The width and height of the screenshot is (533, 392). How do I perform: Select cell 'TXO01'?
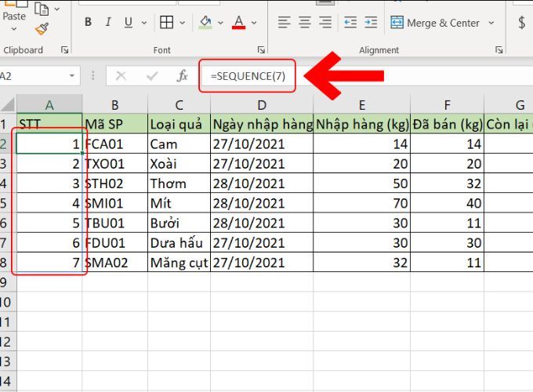(x=115, y=164)
